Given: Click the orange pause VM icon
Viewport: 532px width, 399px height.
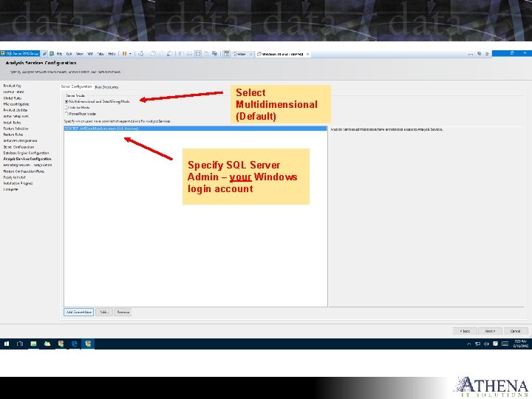Looking at the screenshot, I should pyautogui.click(x=125, y=54).
